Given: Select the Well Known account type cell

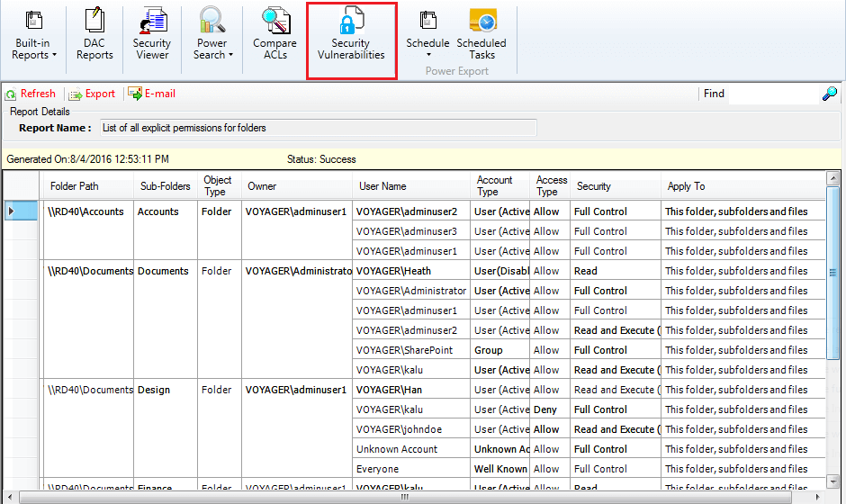Looking at the screenshot, I should (500, 468).
